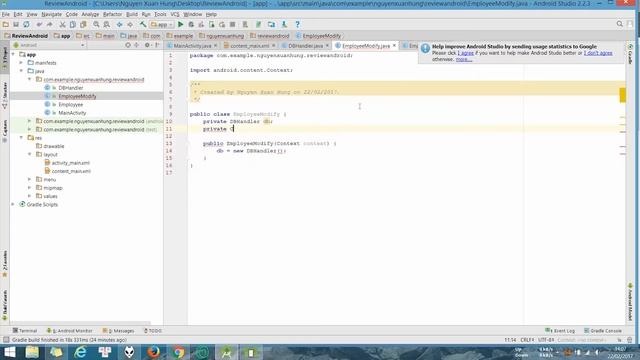Viewport: 640px width, 360px height.
Task: Expand the values folder
Action: tap(29, 196)
